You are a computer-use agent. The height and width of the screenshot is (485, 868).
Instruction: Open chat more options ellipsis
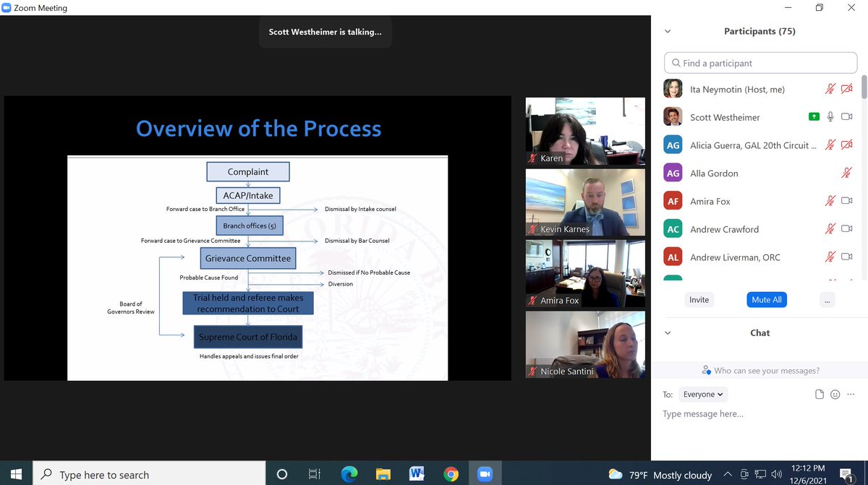(851, 395)
